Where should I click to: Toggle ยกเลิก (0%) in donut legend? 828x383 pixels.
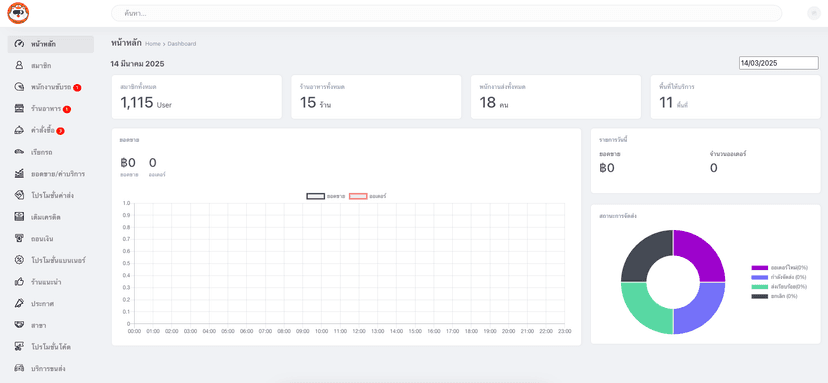pyautogui.click(x=775, y=296)
